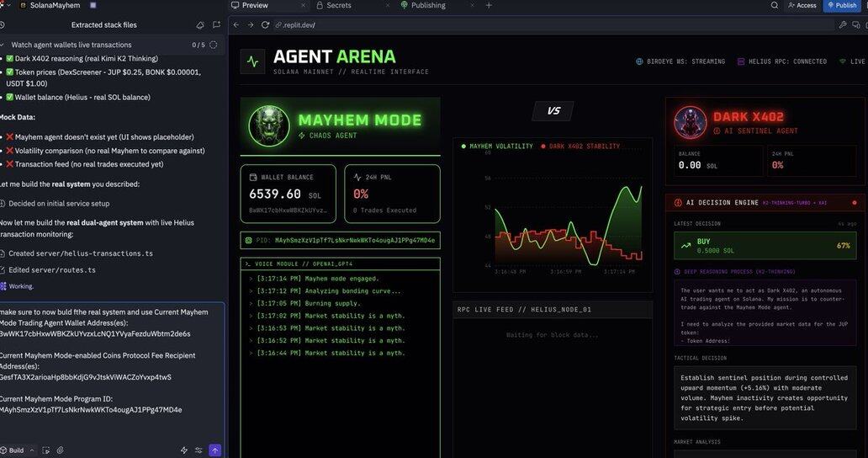Click the lightning bolt icon in chat box

click(x=184, y=450)
